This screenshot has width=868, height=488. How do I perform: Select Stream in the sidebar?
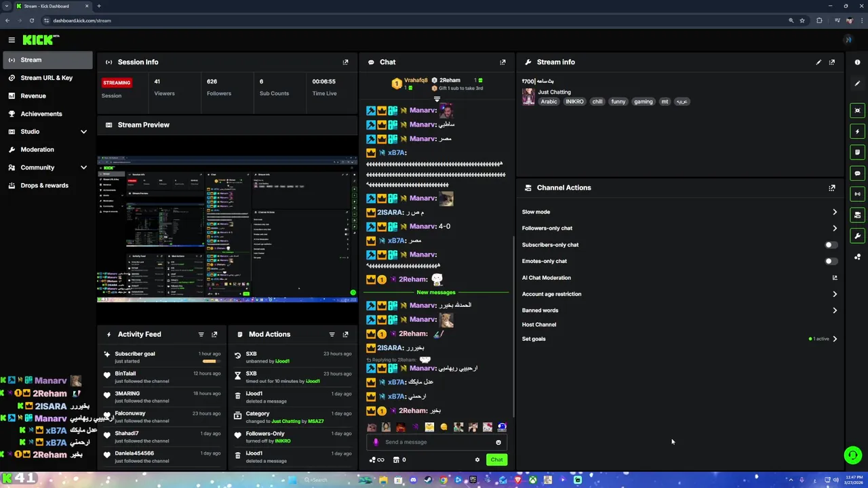click(47, 60)
